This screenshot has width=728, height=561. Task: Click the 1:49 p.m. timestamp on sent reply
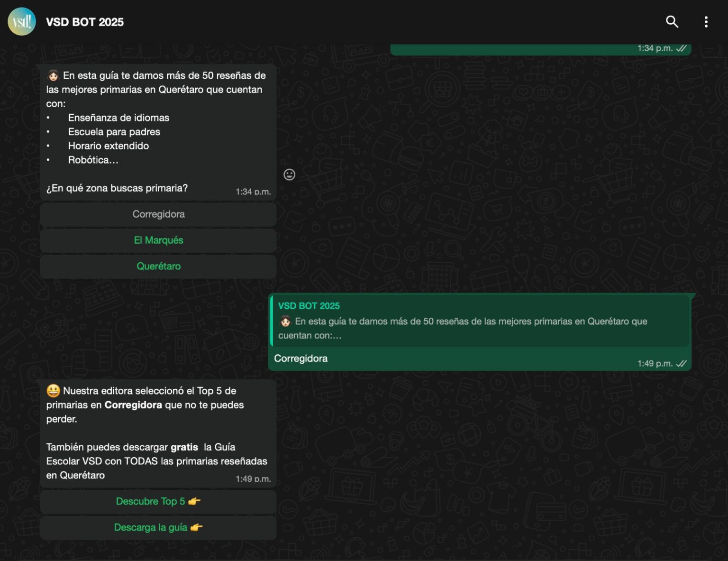point(655,364)
